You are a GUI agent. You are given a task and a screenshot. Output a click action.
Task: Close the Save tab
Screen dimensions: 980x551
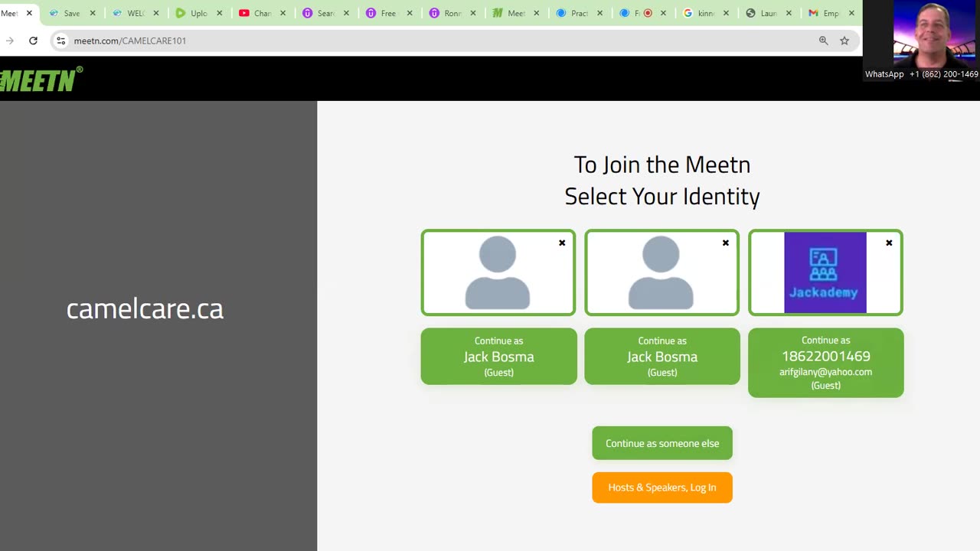[x=93, y=13]
